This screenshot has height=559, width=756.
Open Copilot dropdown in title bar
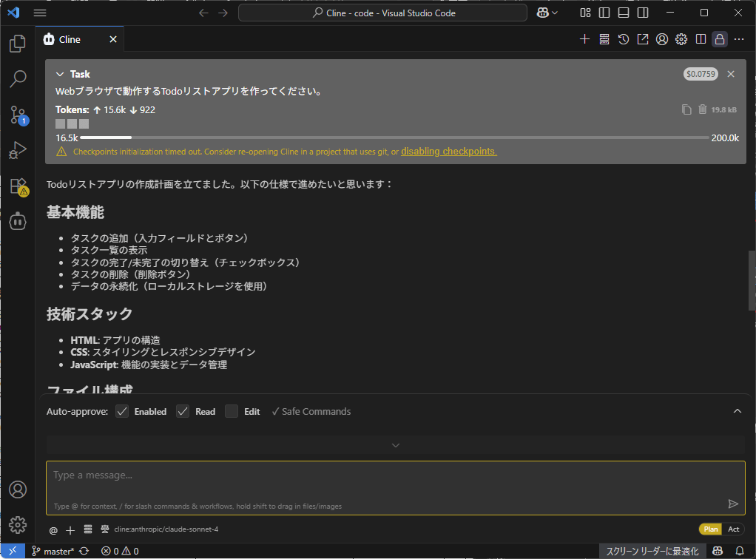click(x=547, y=13)
